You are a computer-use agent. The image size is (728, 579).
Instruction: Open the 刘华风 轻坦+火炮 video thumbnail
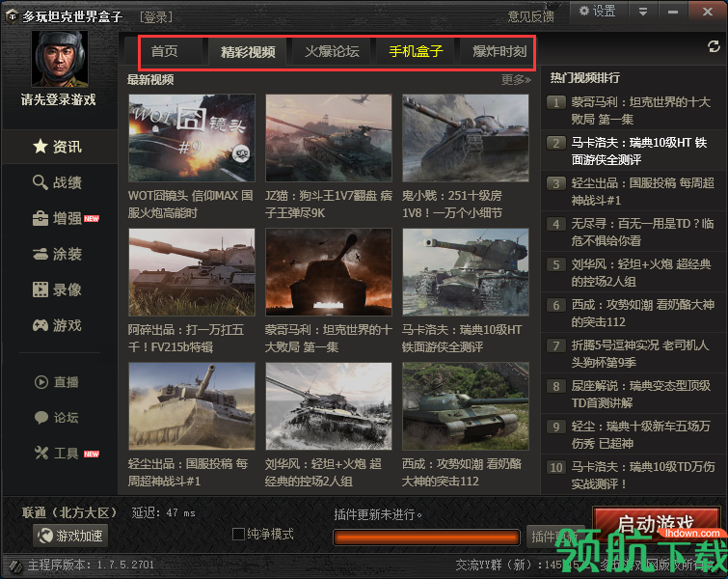click(x=329, y=406)
